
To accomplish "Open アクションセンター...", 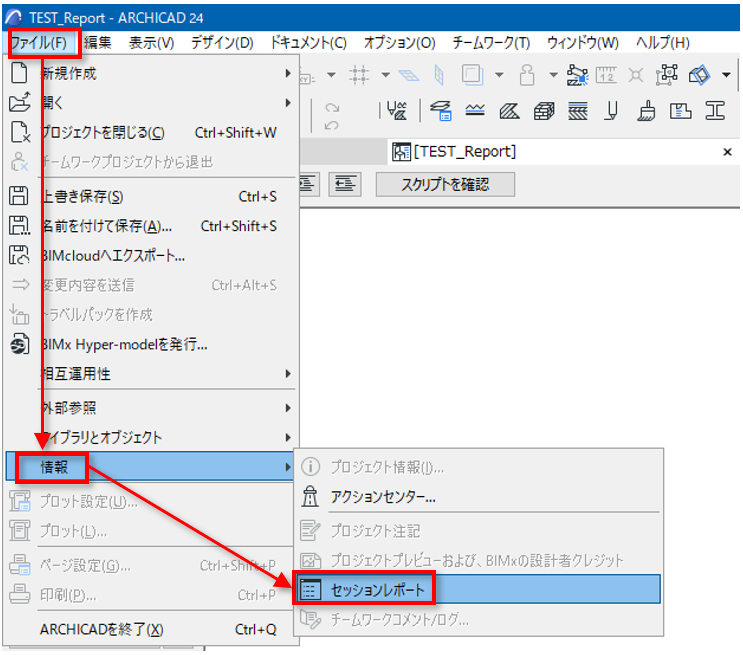I will point(478,497).
